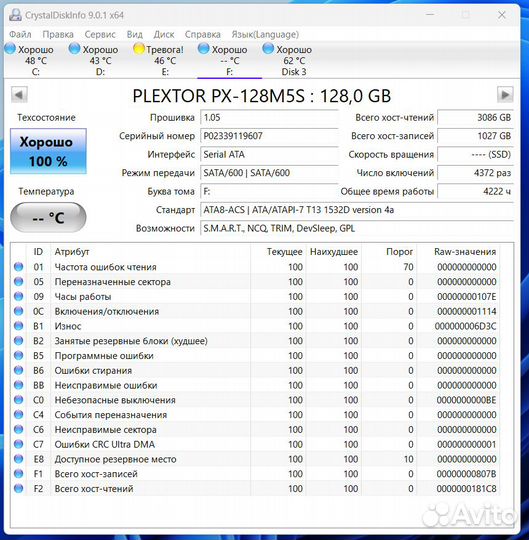Click the Наихудшее column header
This screenshot has height=540, width=529.
tap(333, 252)
